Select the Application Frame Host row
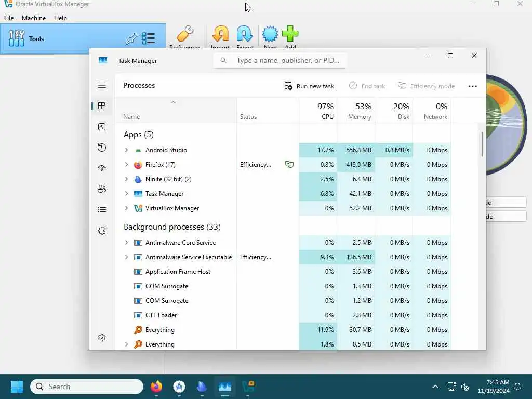This screenshot has height=399, width=532. tap(283, 272)
